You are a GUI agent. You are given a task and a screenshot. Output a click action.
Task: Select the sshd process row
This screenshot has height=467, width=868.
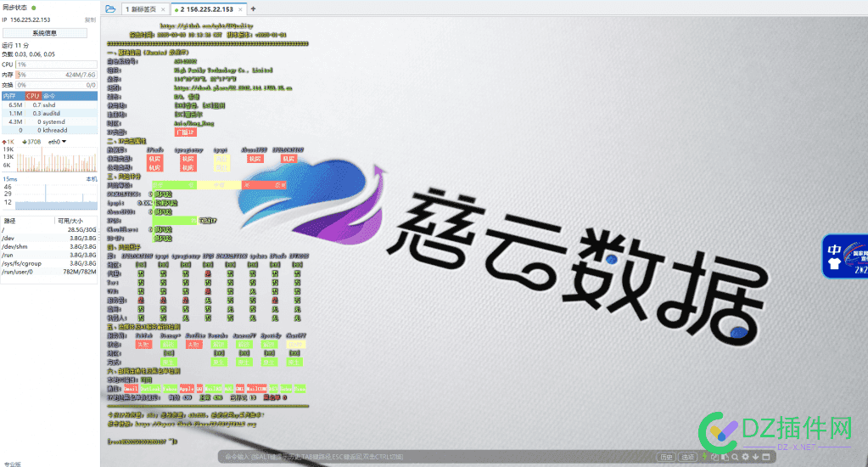coord(49,104)
